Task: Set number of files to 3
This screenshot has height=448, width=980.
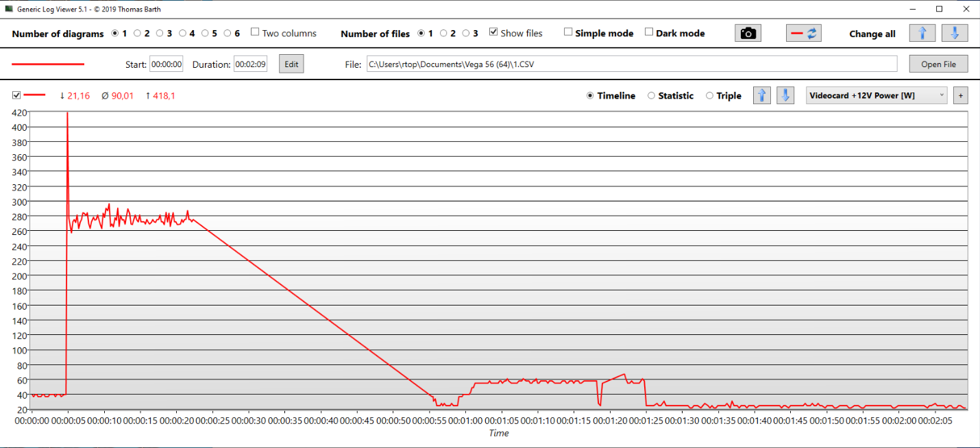Action: tap(466, 33)
